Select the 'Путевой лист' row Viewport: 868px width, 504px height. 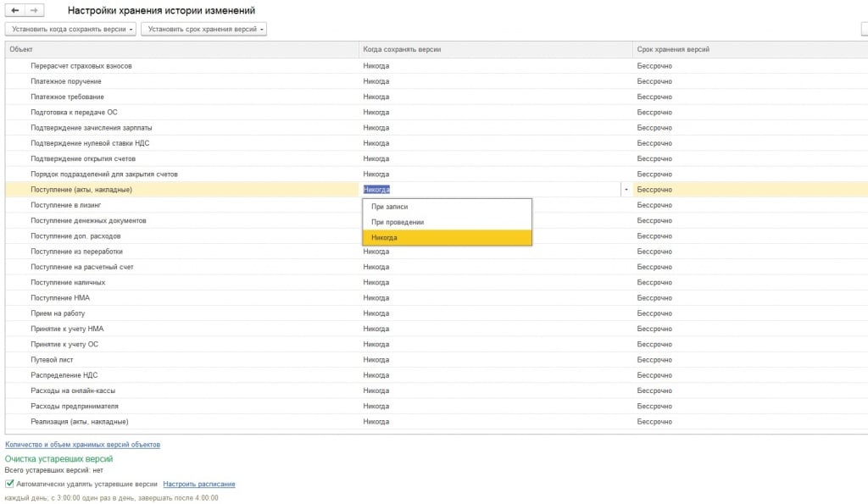53,359
